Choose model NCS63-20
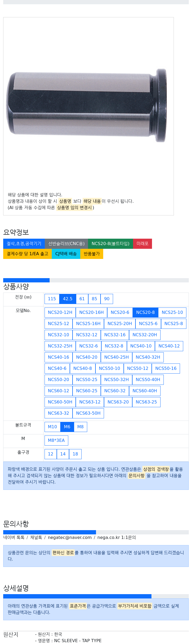192x644 pixels. 118,402
